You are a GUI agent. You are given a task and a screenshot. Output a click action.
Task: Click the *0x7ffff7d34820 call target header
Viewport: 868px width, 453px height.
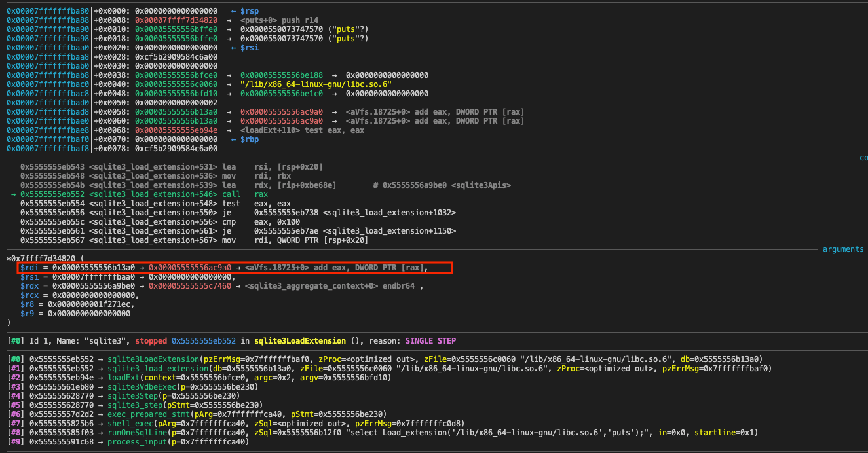(x=41, y=259)
